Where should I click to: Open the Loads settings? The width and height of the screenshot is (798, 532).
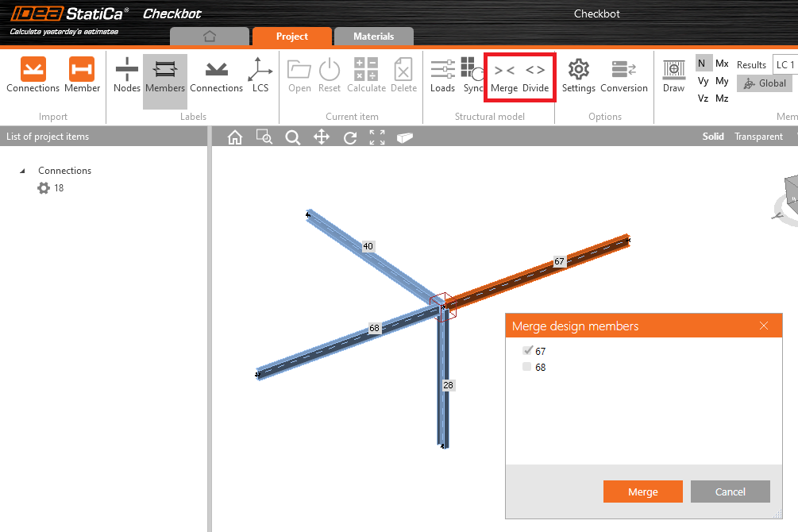(x=442, y=75)
